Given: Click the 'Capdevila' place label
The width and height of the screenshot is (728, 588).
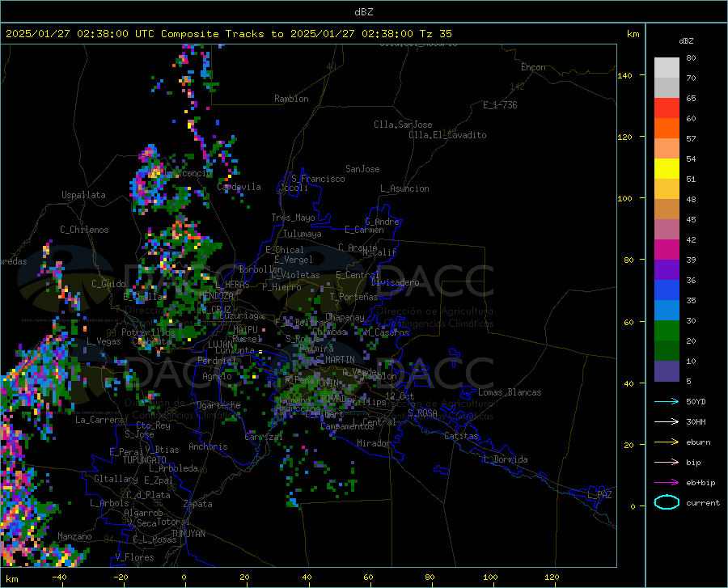Looking at the screenshot, I should [239, 187].
